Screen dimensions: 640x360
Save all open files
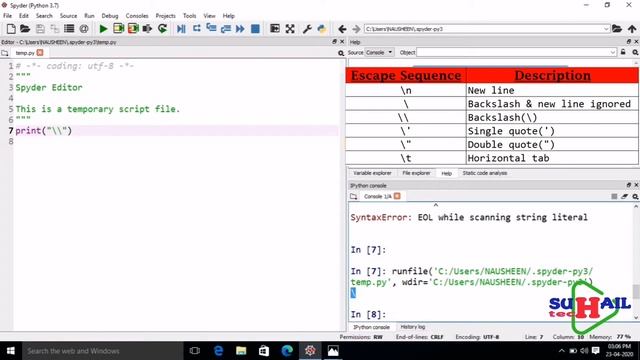click(55, 29)
